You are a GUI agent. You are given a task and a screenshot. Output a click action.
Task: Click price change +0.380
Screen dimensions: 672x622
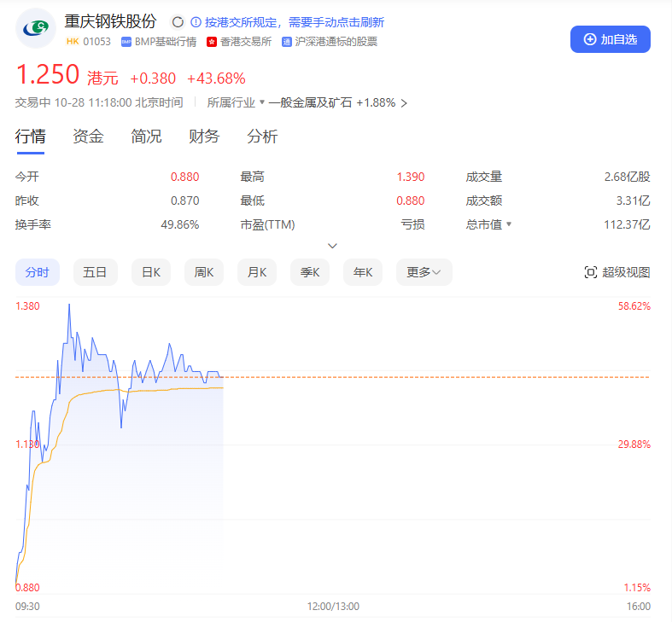(153, 78)
